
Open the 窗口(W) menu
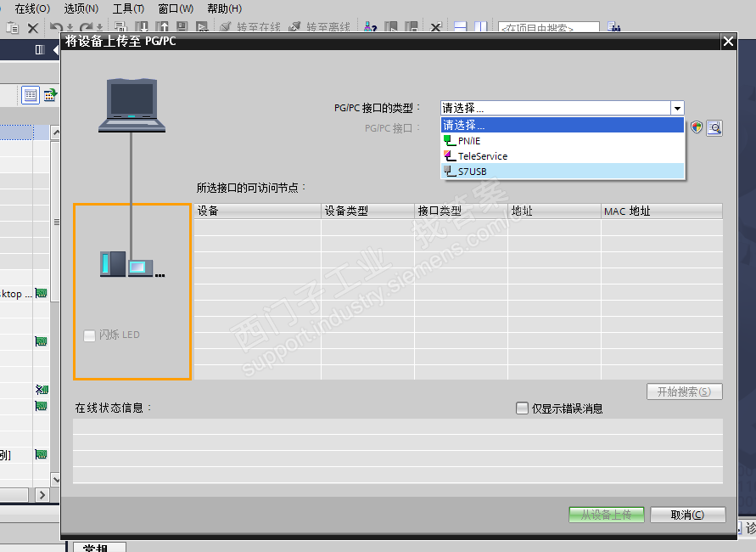[176, 8]
